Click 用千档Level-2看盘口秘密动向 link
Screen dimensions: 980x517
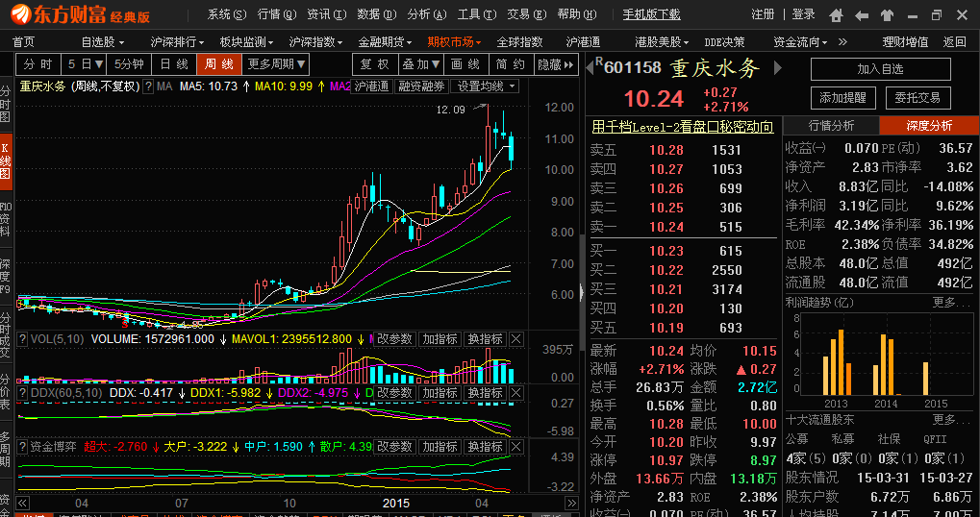tap(683, 128)
